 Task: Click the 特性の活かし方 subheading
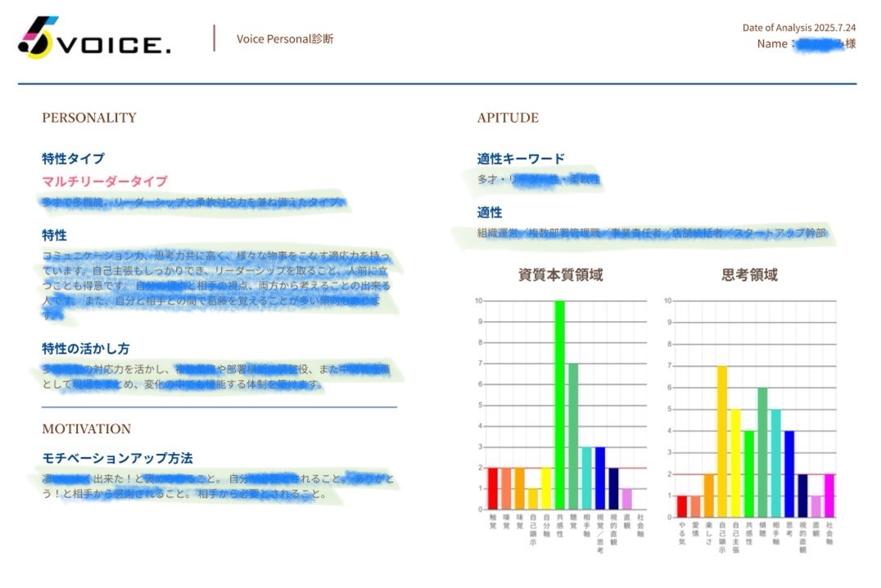pos(86,348)
